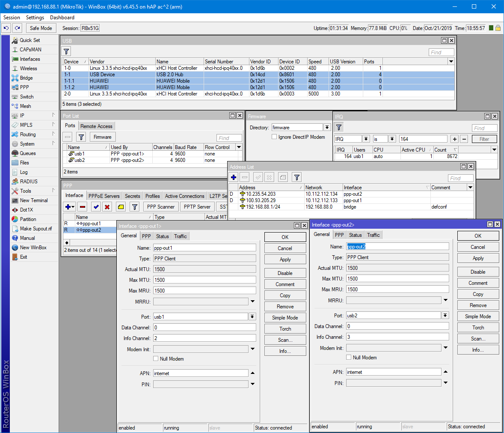
Task: Open Partition sidebar entry
Action: pyautogui.click(x=28, y=219)
